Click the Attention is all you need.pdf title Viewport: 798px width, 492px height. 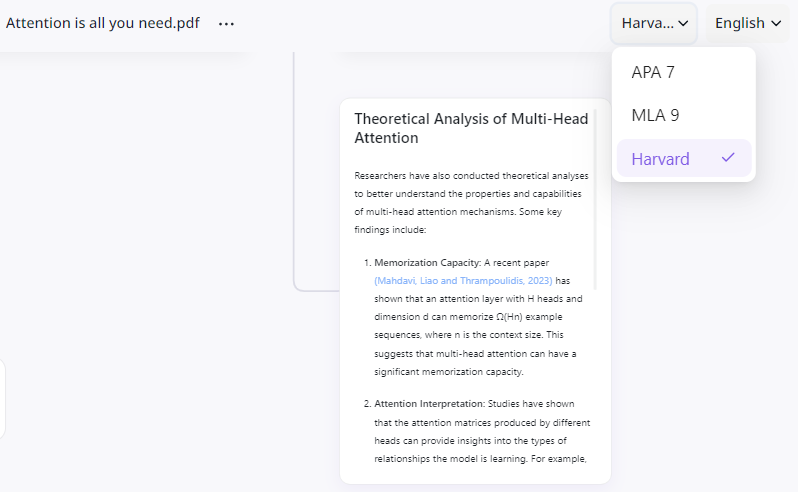click(103, 23)
